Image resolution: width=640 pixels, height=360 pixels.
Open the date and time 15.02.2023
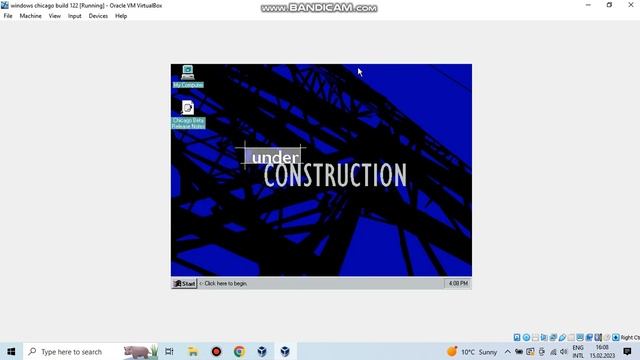click(x=602, y=351)
